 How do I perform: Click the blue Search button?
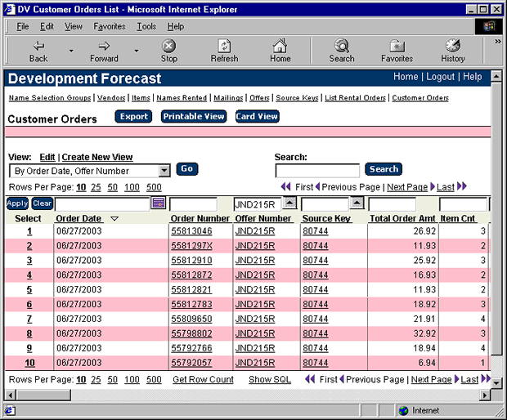384,169
